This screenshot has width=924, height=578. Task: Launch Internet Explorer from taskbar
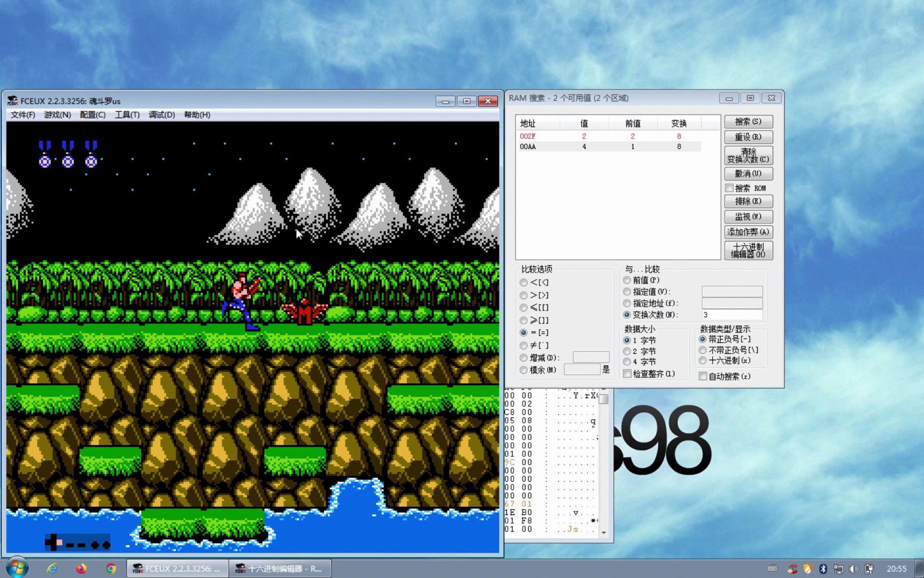coord(52,568)
